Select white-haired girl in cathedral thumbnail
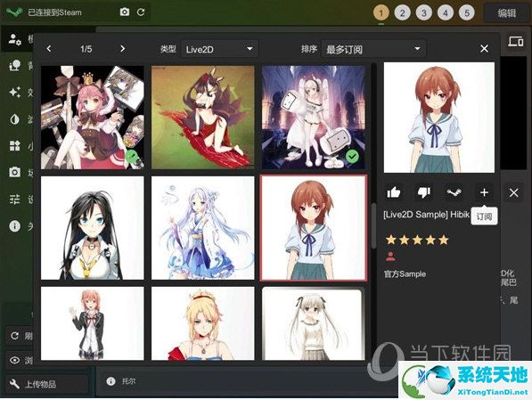532x400 pixels. 313,118
